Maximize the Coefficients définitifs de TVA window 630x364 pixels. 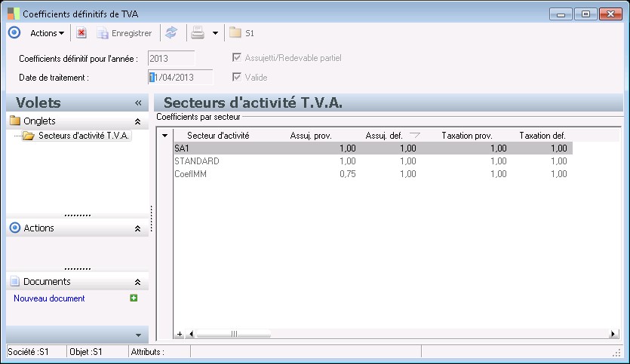click(x=585, y=14)
